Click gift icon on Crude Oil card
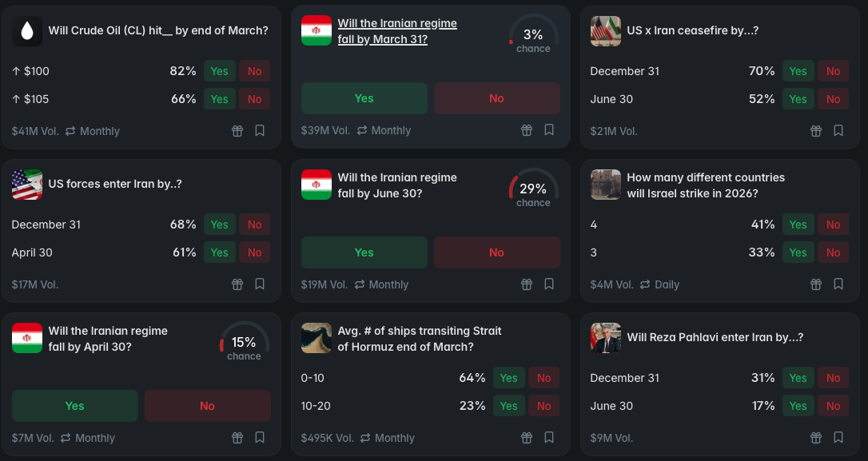 (x=237, y=131)
